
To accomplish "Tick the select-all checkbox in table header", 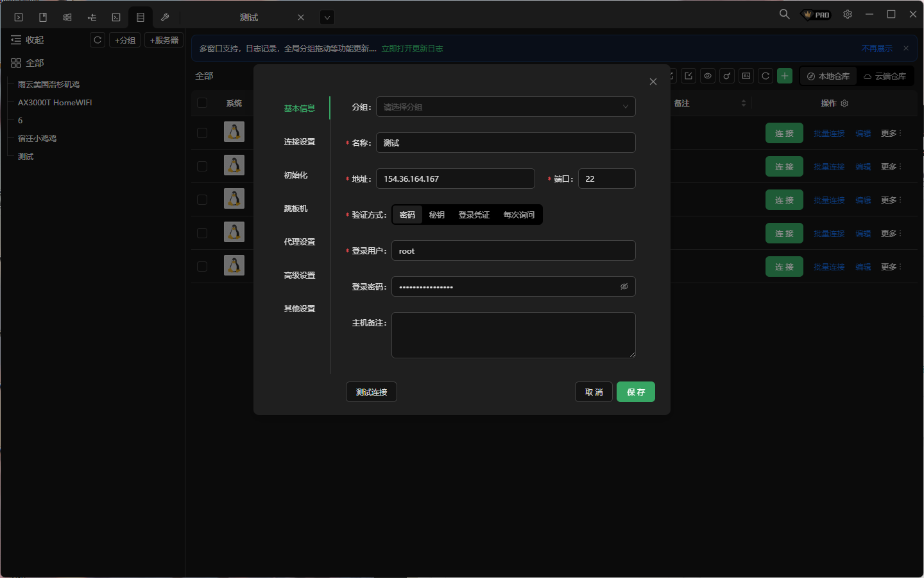I will (x=202, y=103).
